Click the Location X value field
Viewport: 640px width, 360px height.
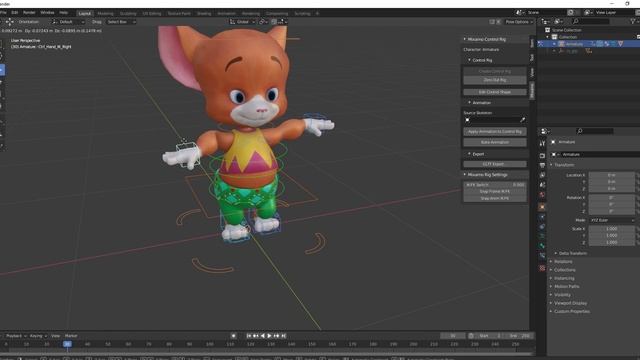click(x=611, y=175)
